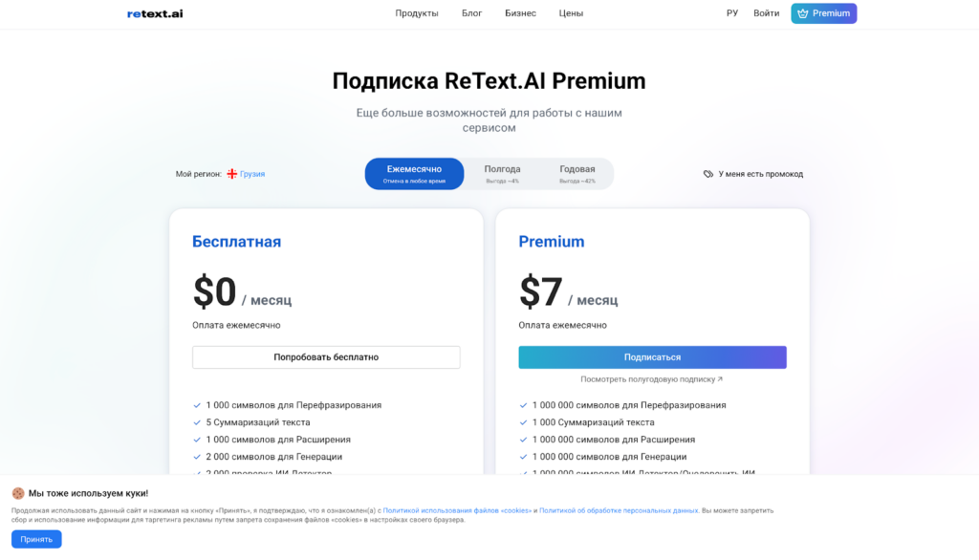This screenshot has height=560, width=979.
Task: Click the Подписаться button
Action: (652, 357)
